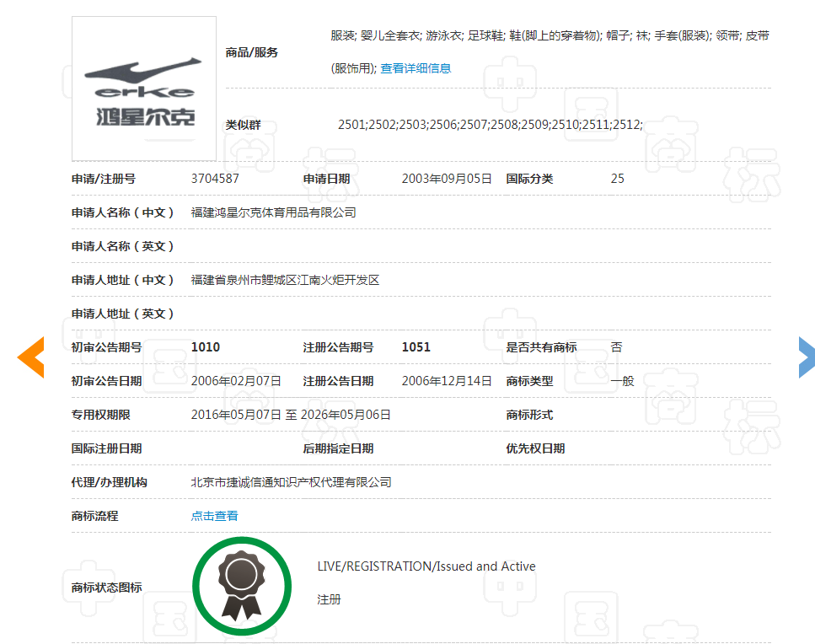815x644 pixels.
Task: Click the 后期指定日期 label
Action: pos(338,448)
